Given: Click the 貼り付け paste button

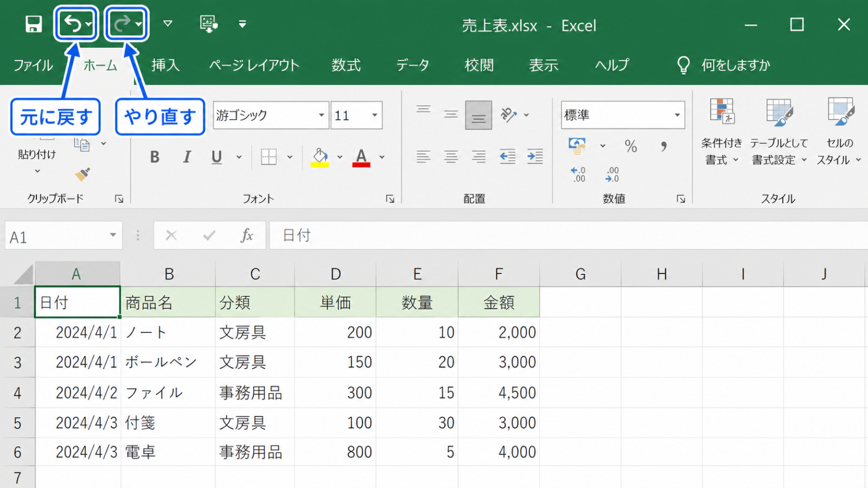Looking at the screenshot, I should coord(37,155).
